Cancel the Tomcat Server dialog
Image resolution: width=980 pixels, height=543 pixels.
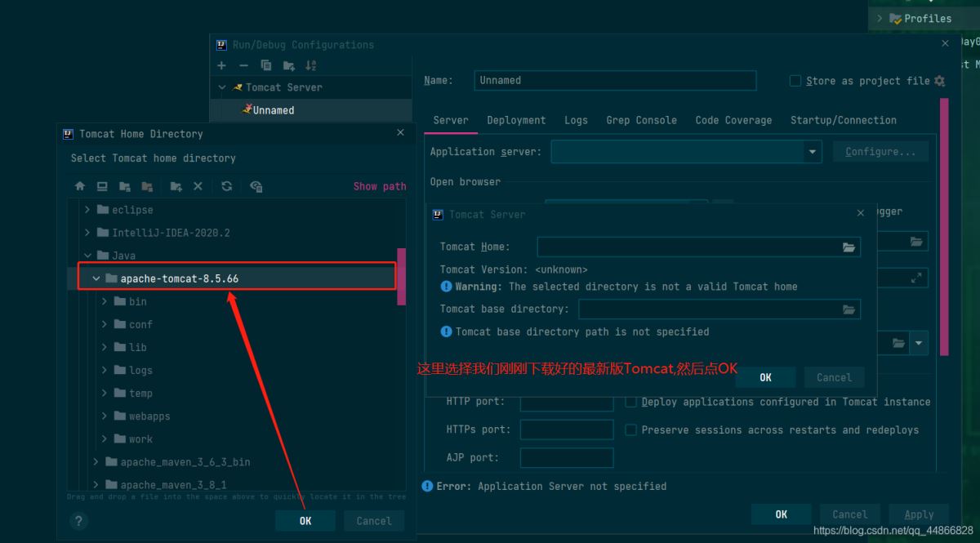pos(834,377)
